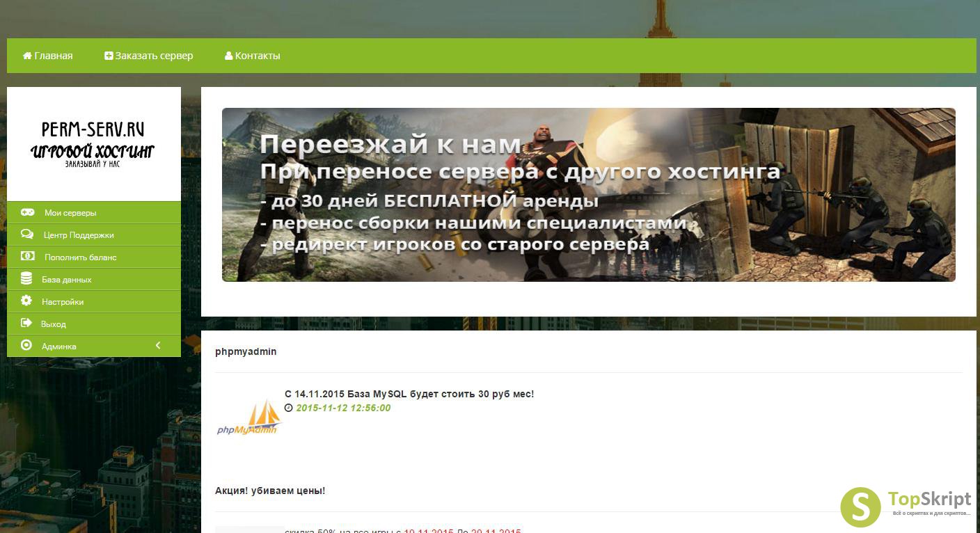Open the phpmyadmin news heading

tap(246, 351)
